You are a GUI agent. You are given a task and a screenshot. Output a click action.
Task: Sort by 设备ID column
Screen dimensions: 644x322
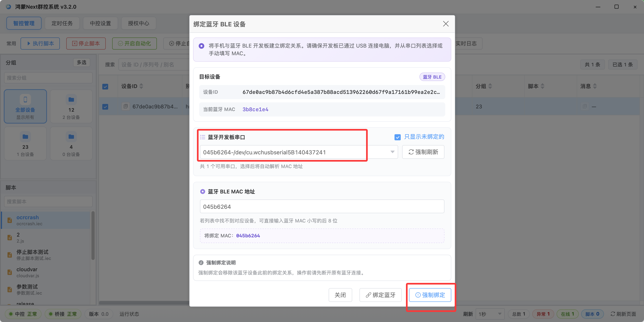point(141,86)
